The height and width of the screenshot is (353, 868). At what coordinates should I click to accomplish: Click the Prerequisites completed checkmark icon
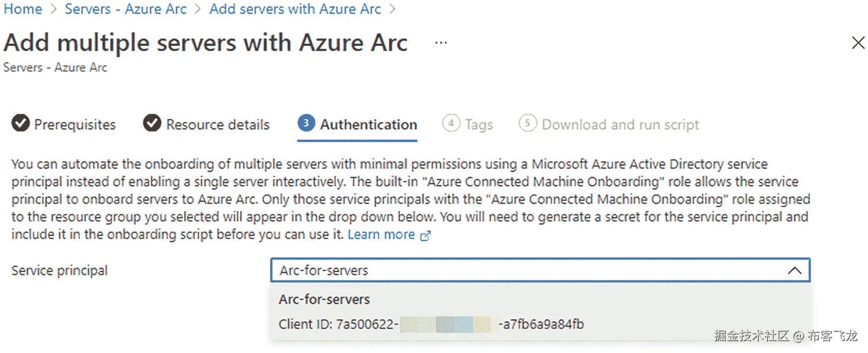(x=21, y=123)
